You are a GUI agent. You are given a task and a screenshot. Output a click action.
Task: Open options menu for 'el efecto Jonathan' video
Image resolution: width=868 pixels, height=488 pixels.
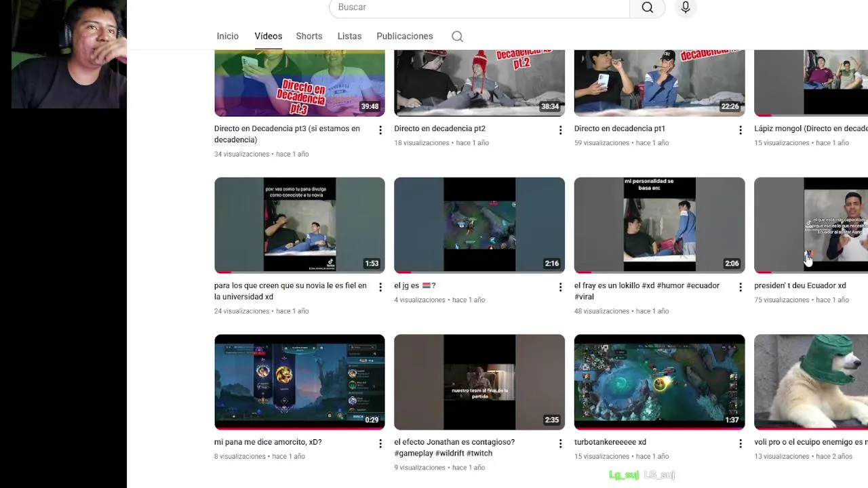[x=560, y=443]
